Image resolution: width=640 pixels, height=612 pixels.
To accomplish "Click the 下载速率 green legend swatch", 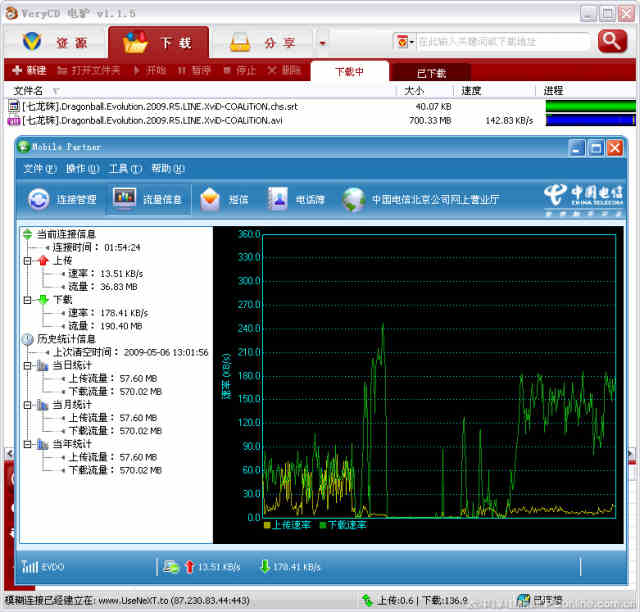I will 323,525.
